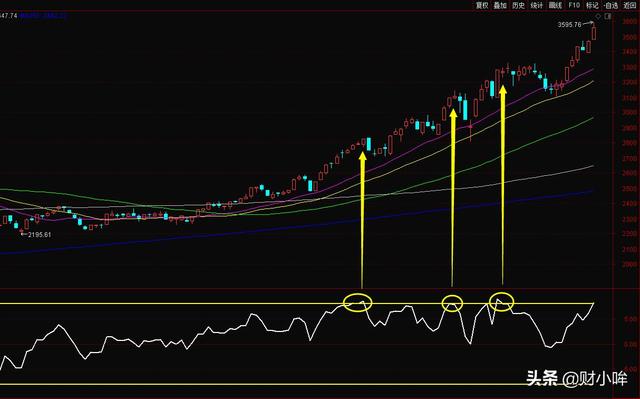Open the F10 company info page

574,5
